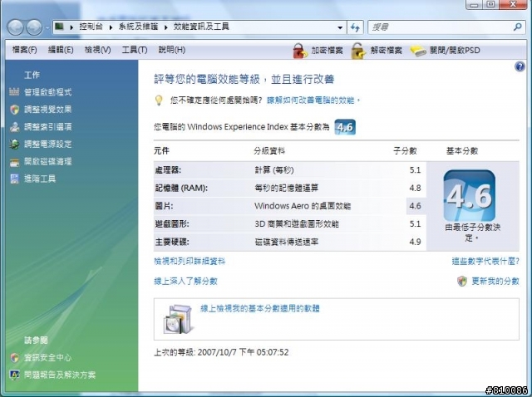Select 效能資訊及工具 breadcrumb in address bar

(x=201, y=27)
